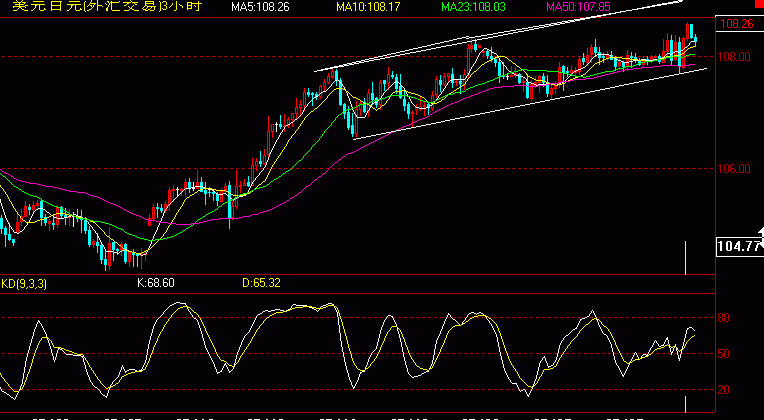The image size is (764, 420).
Task: Select the MA10:108.17 yellow indicator label
Action: (x=368, y=7)
